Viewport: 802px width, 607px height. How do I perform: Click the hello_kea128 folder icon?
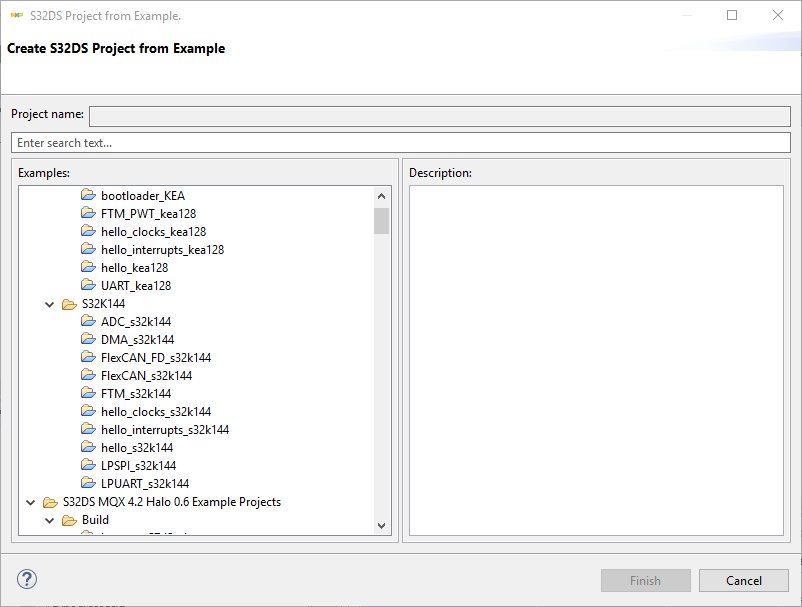point(88,267)
